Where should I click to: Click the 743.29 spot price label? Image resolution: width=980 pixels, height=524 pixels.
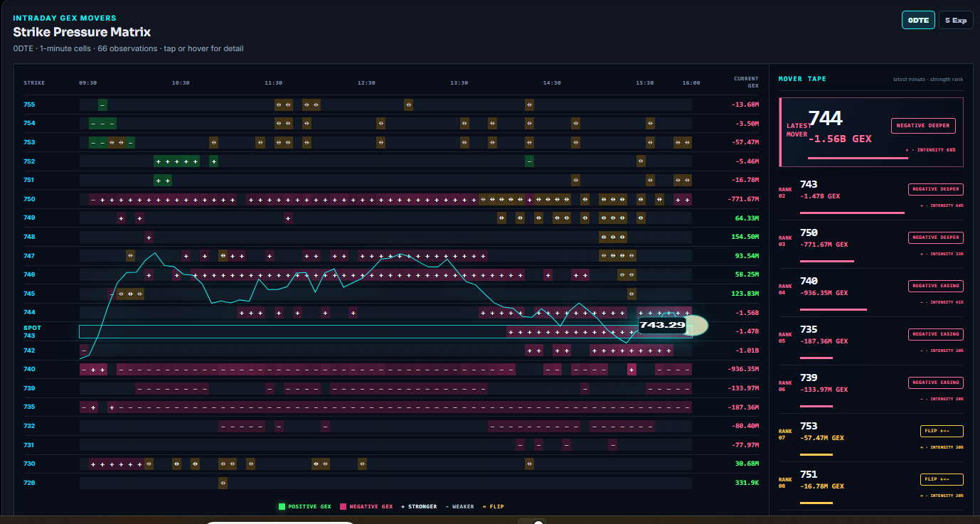[x=662, y=326]
